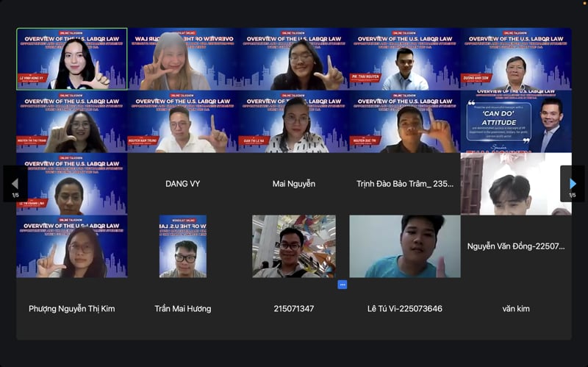Click the Phượng Nguyễn Thị Kim name label
The image size is (588, 367).
tap(72, 309)
